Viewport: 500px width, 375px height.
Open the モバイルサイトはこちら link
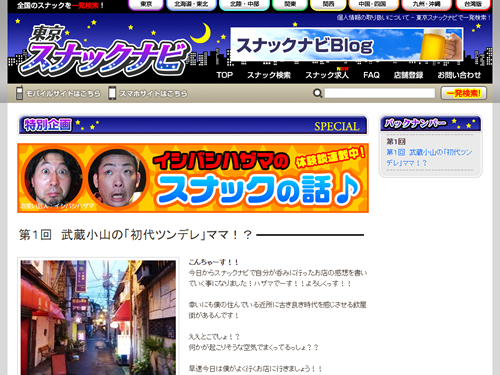[x=63, y=94]
